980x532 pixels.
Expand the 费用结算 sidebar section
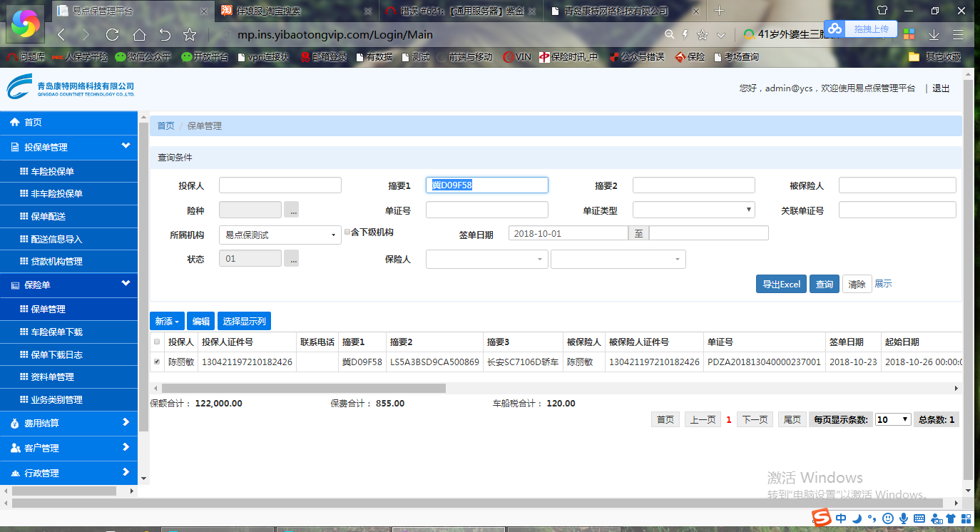tap(68, 423)
